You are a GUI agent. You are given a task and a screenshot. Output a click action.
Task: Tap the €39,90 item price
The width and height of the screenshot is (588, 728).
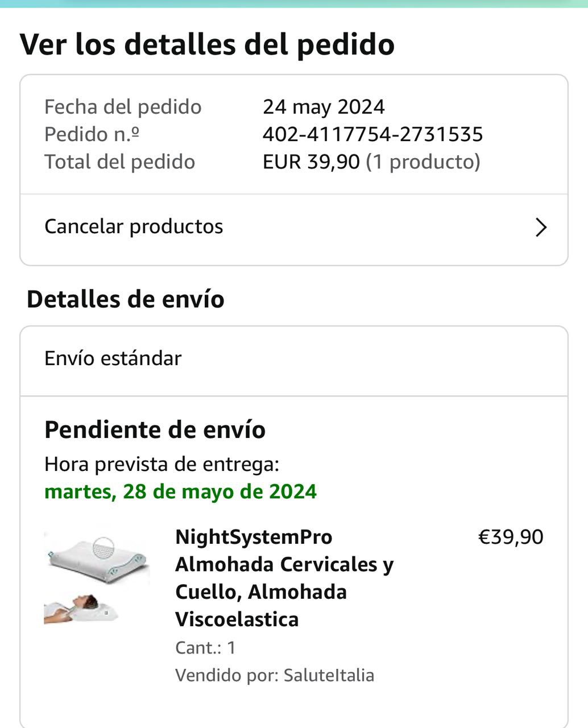pyautogui.click(x=511, y=537)
